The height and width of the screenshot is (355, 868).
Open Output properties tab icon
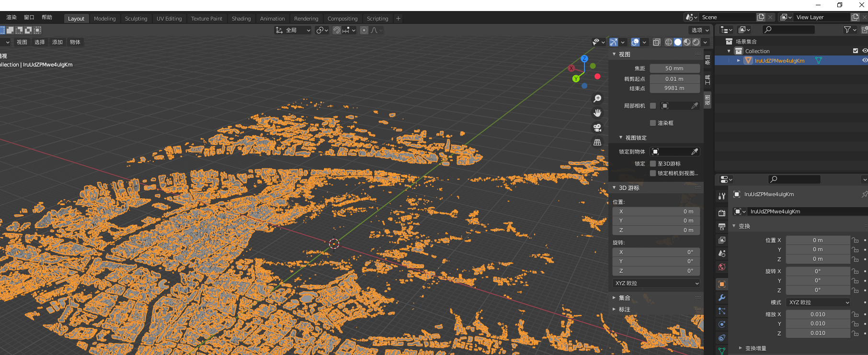click(722, 226)
